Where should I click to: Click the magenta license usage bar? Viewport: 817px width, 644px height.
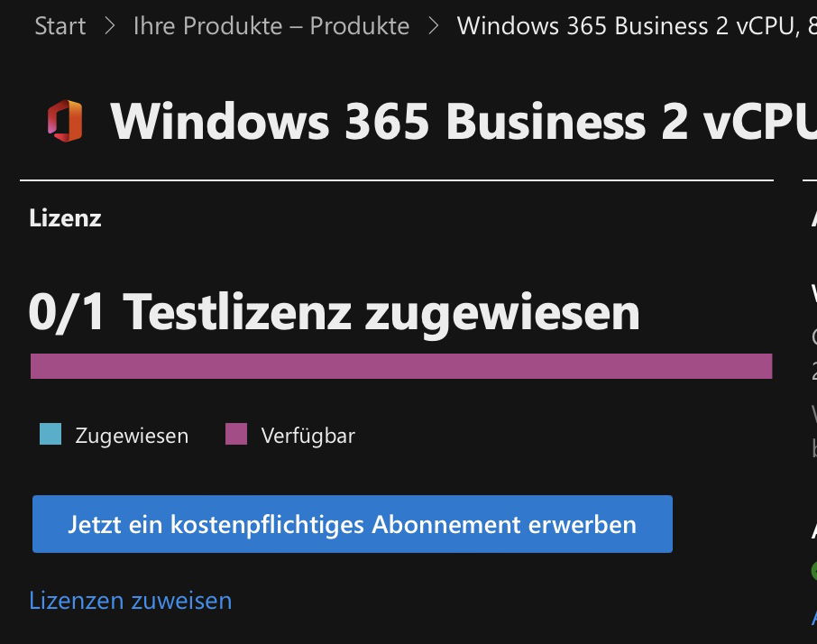pos(401,366)
